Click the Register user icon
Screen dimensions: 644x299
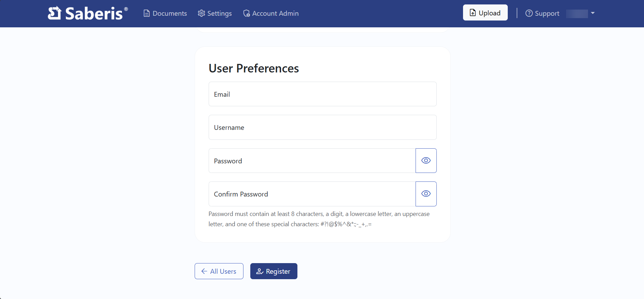(x=260, y=271)
